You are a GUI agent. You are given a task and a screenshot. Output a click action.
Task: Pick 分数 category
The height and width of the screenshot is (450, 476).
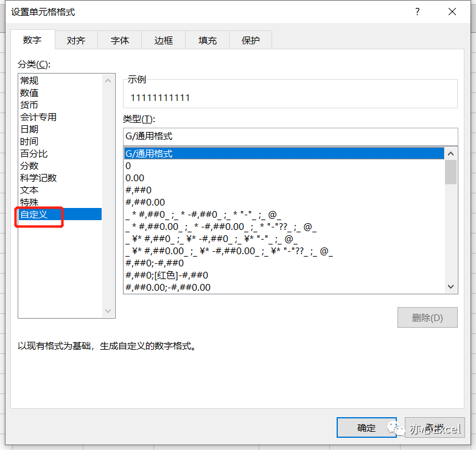point(60,165)
